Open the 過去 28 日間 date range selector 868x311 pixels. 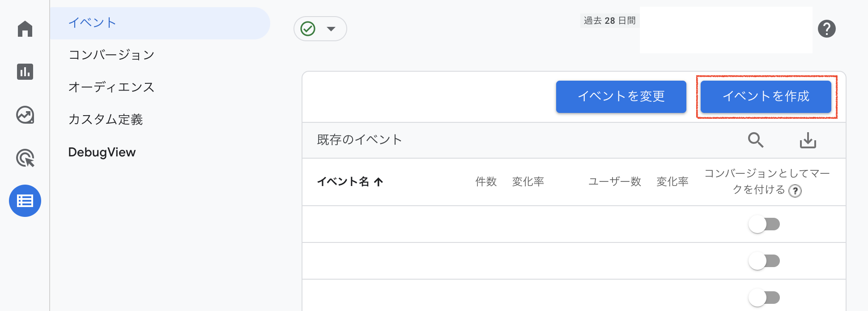609,21
